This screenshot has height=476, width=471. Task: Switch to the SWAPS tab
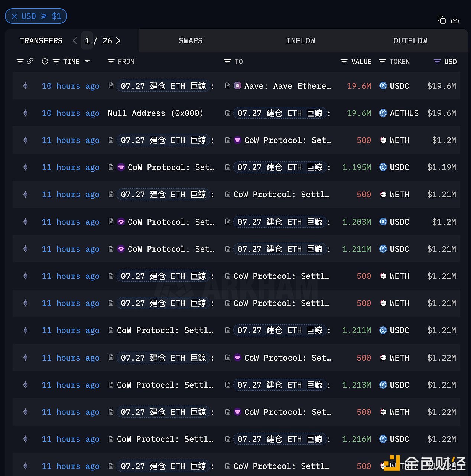pyautogui.click(x=191, y=40)
